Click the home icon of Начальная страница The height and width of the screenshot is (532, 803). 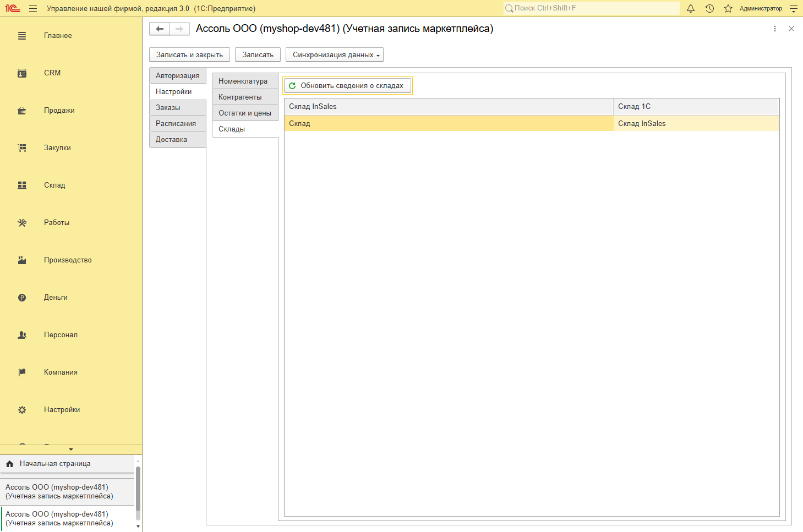point(9,464)
